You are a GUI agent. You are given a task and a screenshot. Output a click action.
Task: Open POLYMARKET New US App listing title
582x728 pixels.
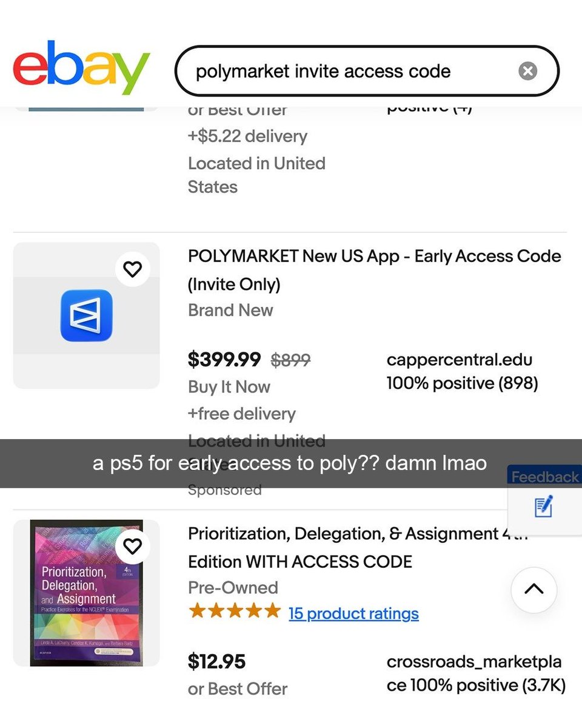(x=374, y=269)
